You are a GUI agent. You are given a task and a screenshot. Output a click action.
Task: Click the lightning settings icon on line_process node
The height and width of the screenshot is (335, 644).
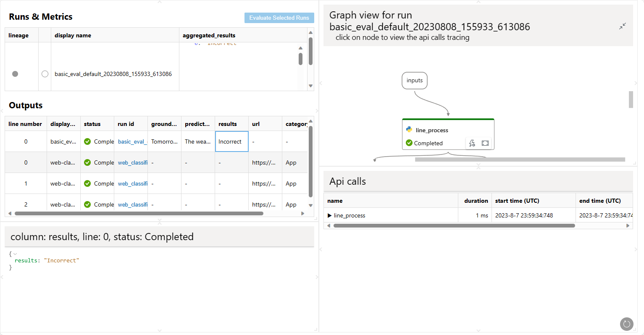click(x=472, y=143)
